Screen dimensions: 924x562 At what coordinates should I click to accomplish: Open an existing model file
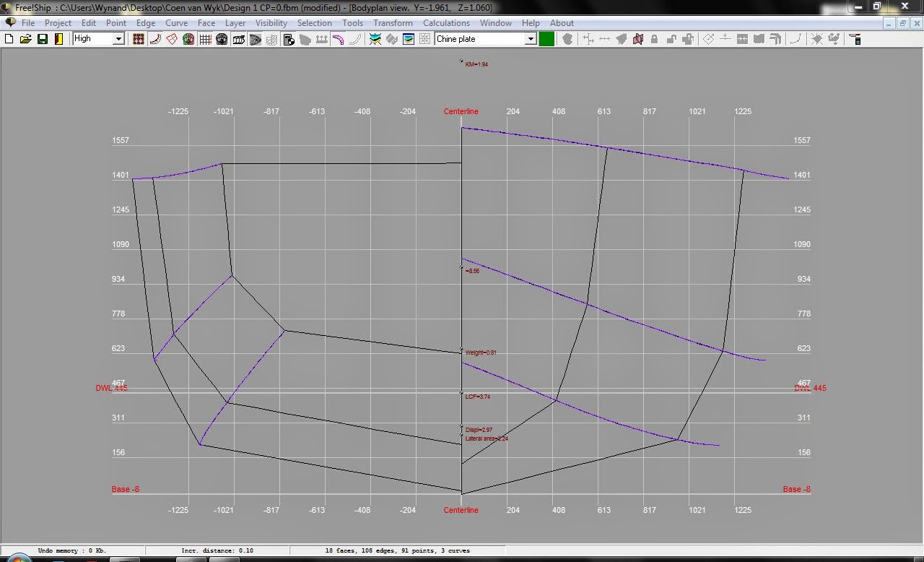click(x=25, y=39)
